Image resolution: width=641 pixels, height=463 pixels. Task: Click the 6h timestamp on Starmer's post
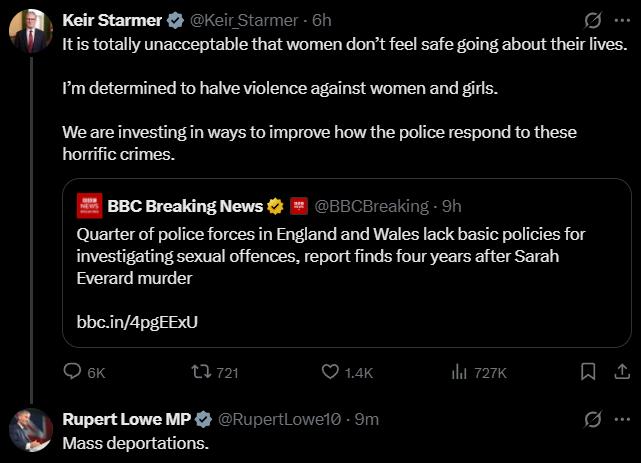coord(323,20)
